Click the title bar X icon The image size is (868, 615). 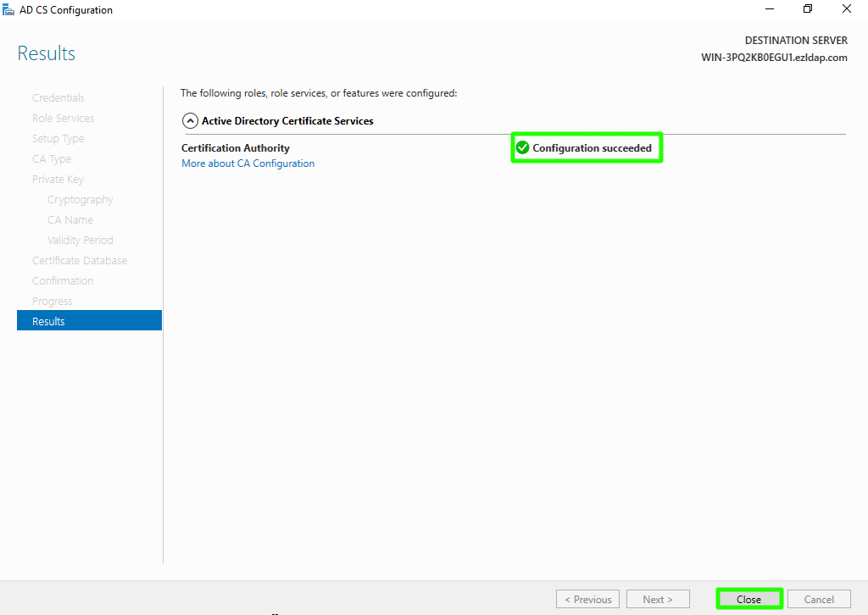pos(847,10)
